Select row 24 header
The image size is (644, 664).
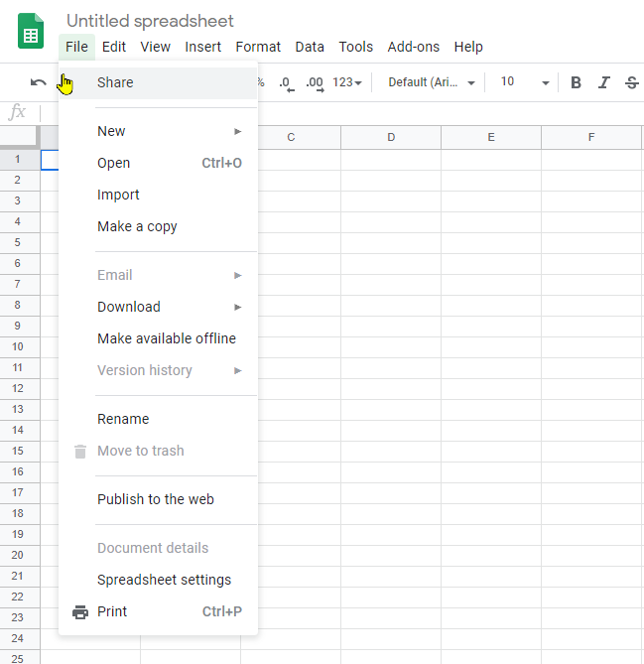click(x=20, y=638)
